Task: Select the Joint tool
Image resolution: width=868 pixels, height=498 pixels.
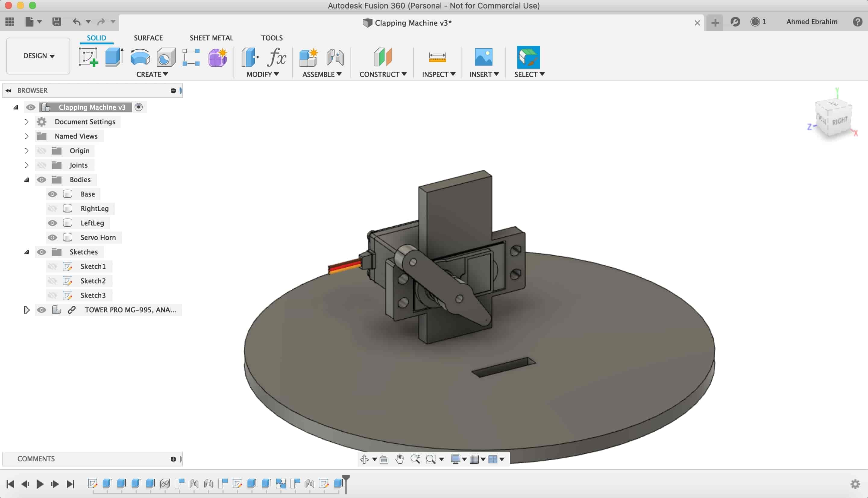Action: tap(335, 57)
